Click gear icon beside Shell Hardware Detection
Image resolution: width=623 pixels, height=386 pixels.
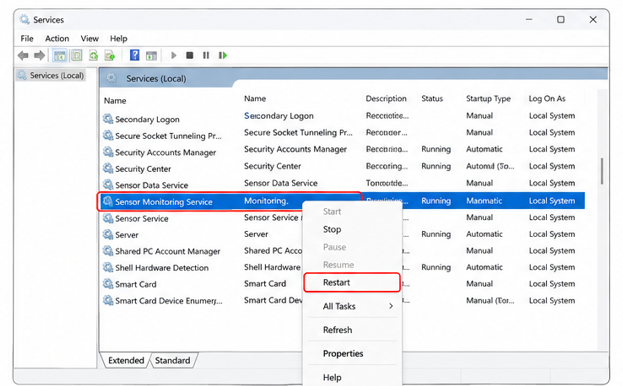click(108, 267)
